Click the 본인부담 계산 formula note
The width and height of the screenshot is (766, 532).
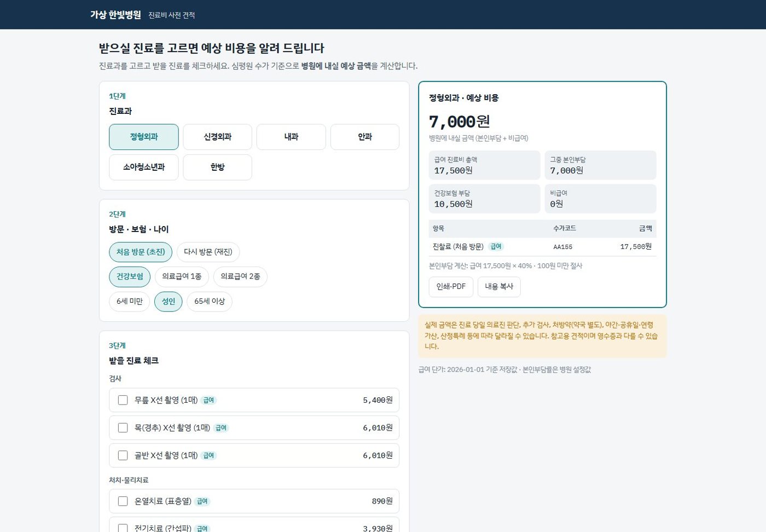[506, 266]
